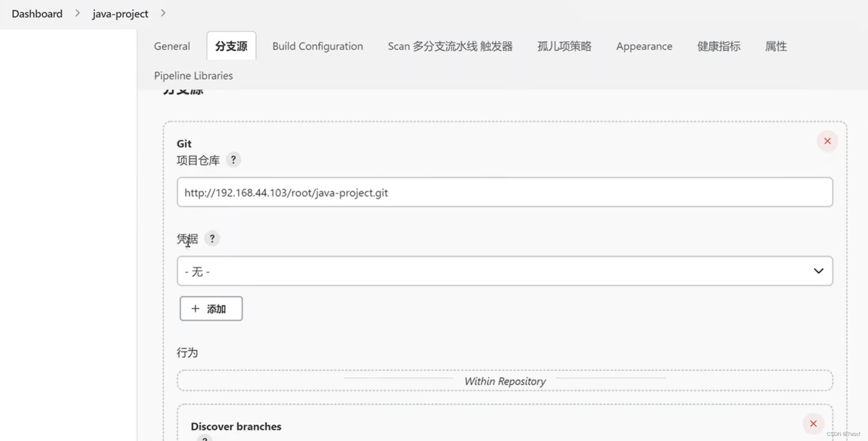Click the Git heading text

click(184, 143)
